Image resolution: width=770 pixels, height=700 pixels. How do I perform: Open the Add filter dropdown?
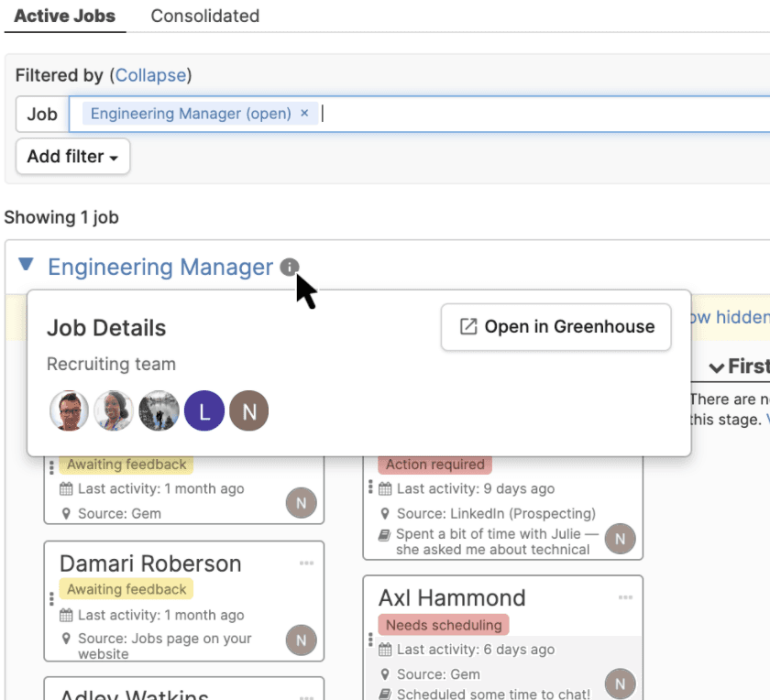click(71, 157)
